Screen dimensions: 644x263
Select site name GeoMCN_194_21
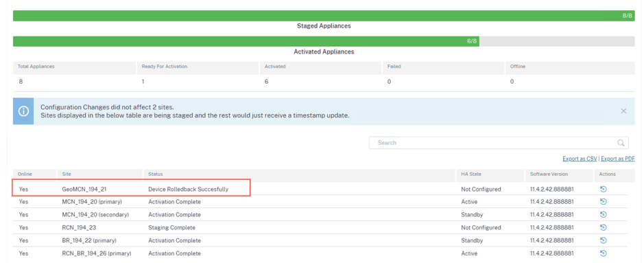click(x=84, y=190)
